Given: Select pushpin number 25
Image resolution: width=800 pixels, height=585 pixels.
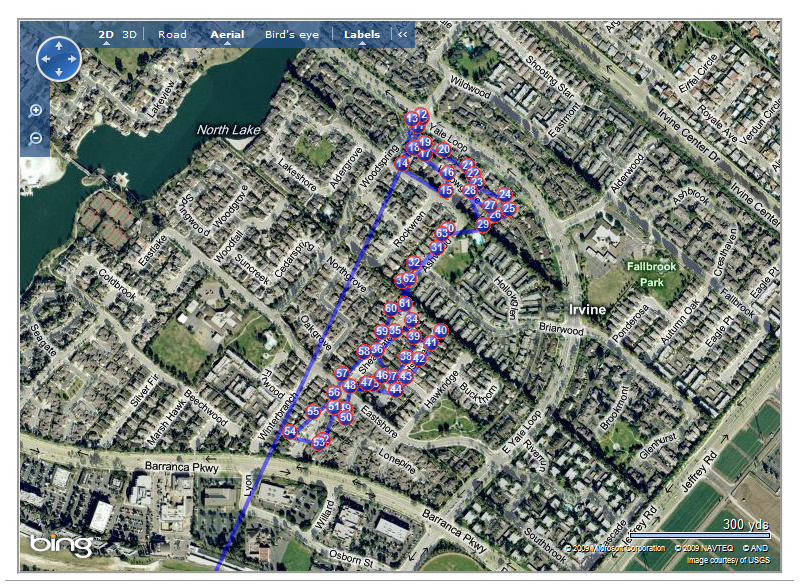Looking at the screenshot, I should point(509,208).
